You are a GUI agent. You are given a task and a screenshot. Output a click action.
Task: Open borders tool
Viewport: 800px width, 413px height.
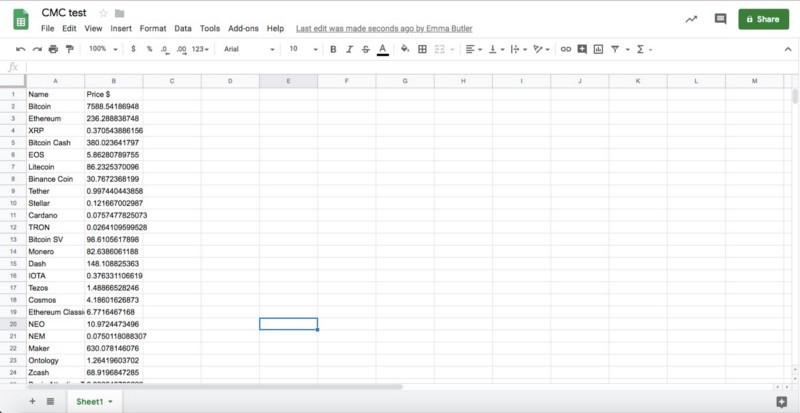(x=422, y=49)
